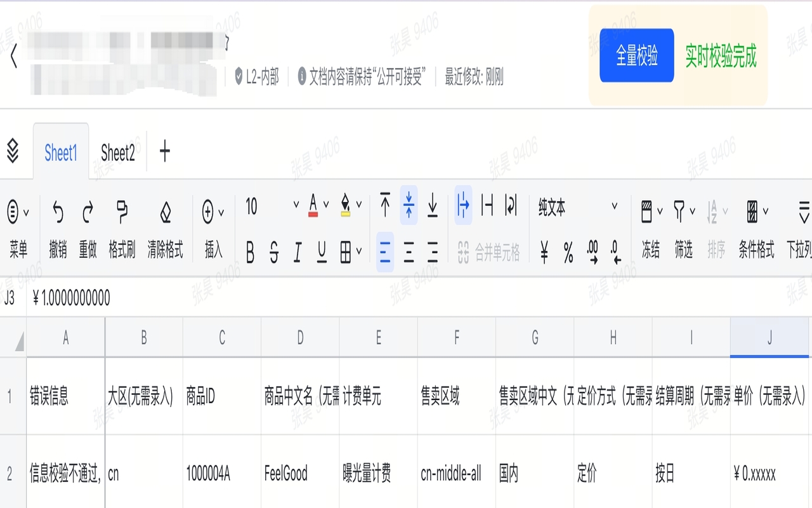The height and width of the screenshot is (508, 812).
Task: Select text clip mode icon
Action: click(487, 206)
